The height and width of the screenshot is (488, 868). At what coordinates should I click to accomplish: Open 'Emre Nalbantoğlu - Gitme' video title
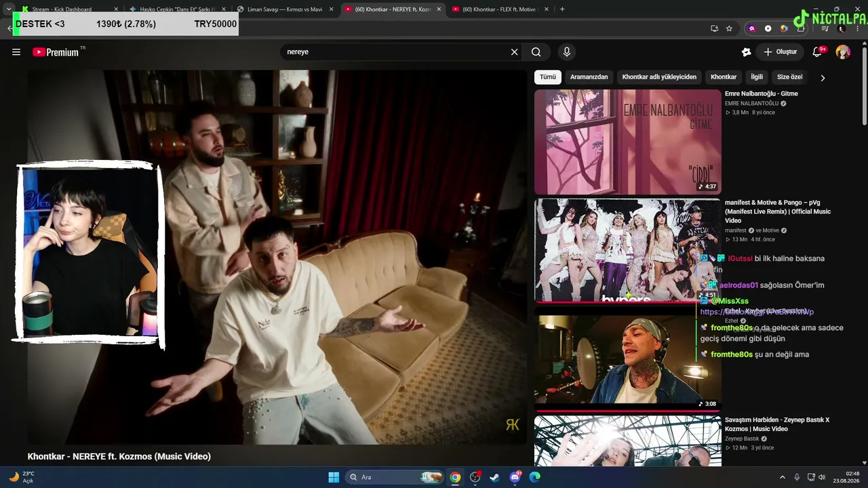[x=762, y=94]
